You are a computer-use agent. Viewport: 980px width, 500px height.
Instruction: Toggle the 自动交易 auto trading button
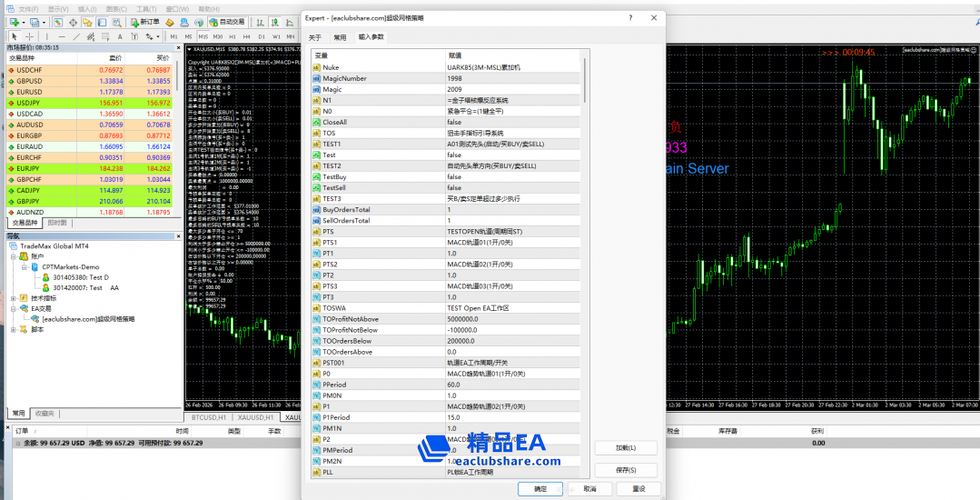click(x=227, y=22)
